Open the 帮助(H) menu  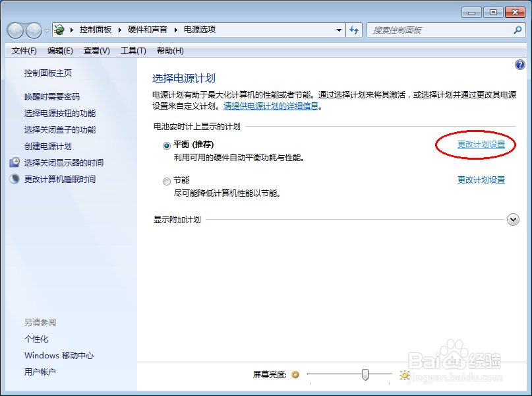click(170, 51)
